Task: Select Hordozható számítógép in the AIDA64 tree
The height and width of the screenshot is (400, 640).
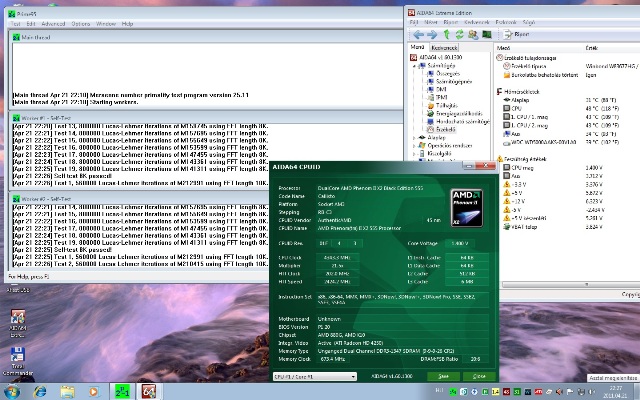Action: [x=458, y=122]
